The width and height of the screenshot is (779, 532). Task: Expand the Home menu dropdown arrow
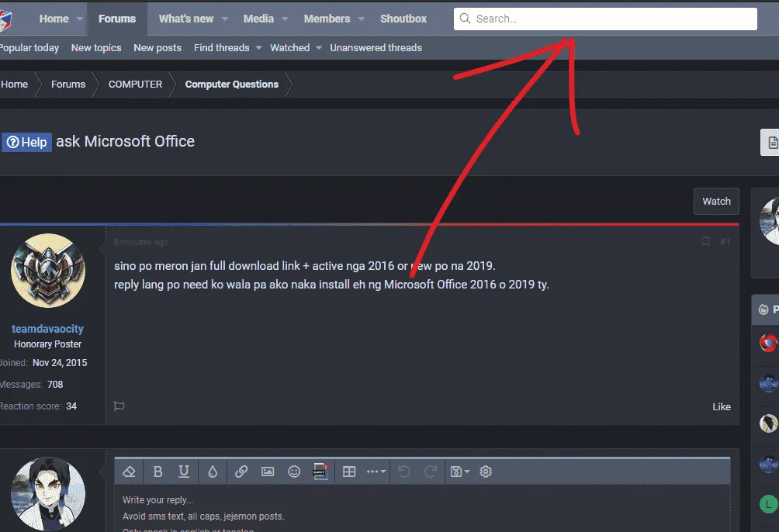tap(79, 19)
